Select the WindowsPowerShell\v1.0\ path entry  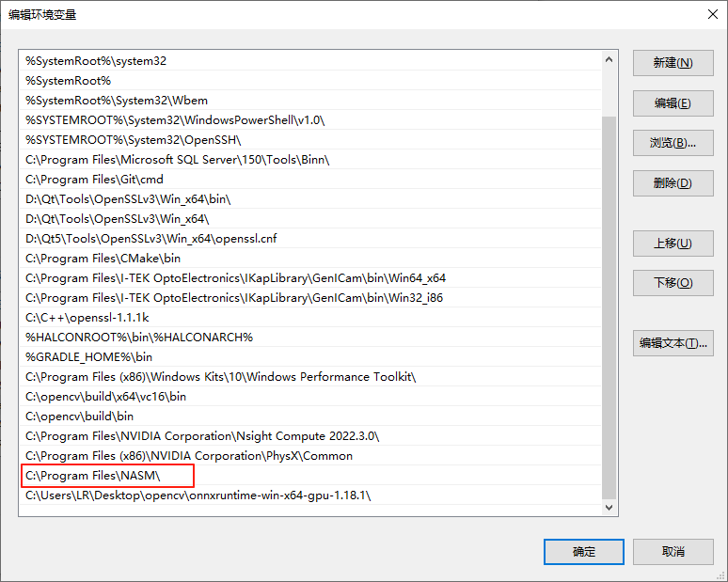coord(310,120)
